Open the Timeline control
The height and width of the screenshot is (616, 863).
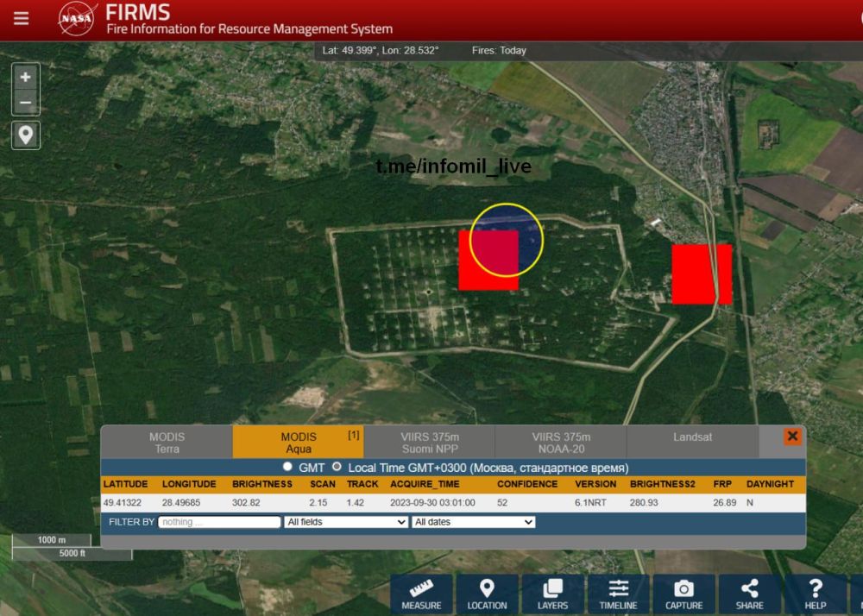tap(618, 594)
